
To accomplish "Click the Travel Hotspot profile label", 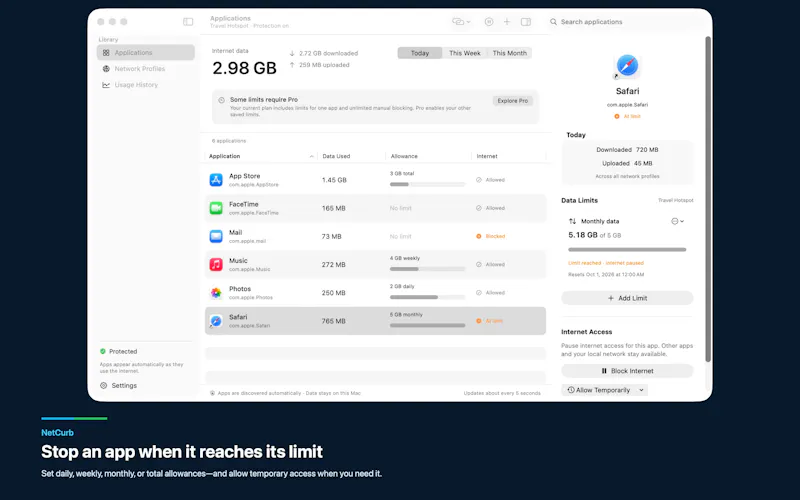I will click(x=676, y=201).
